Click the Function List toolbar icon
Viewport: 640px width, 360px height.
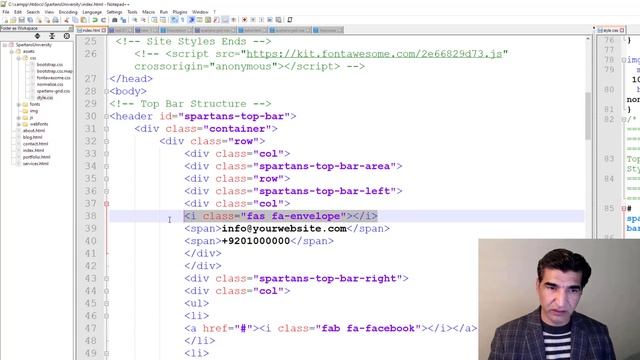(216, 20)
